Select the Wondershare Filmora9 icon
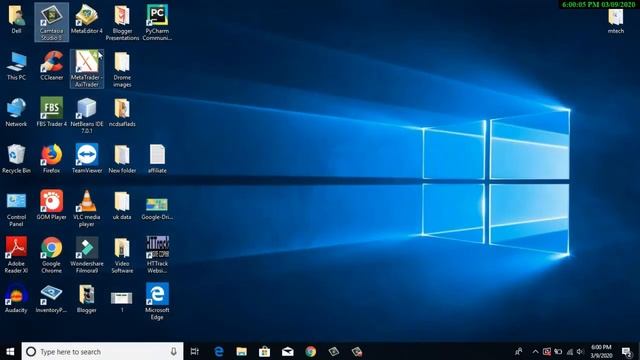Screen dimensions: 640x360 click(x=87, y=255)
